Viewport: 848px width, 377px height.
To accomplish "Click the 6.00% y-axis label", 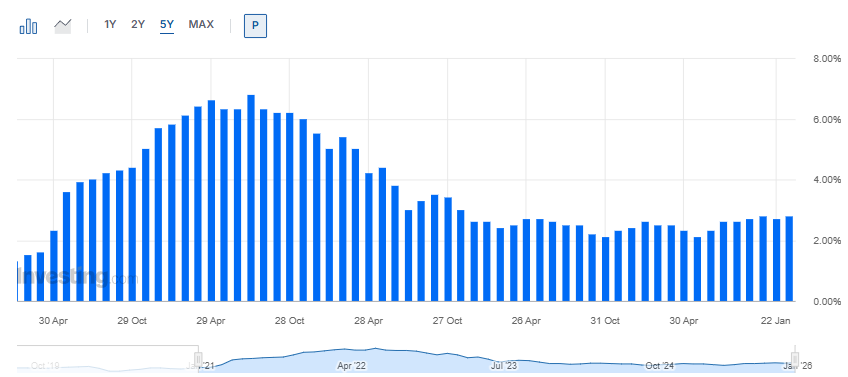I will pyautogui.click(x=827, y=120).
